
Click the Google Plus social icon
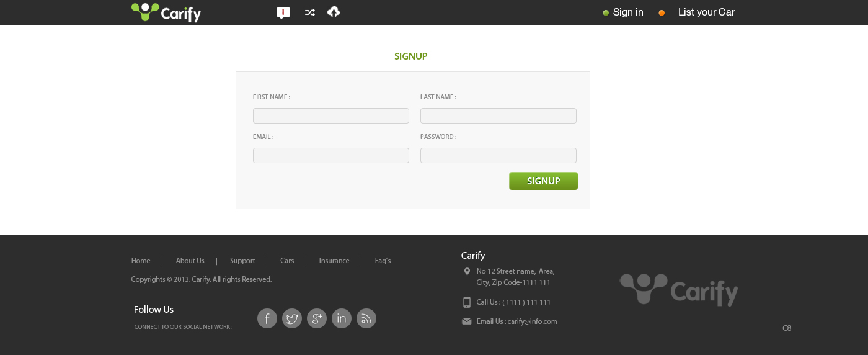[x=317, y=318]
